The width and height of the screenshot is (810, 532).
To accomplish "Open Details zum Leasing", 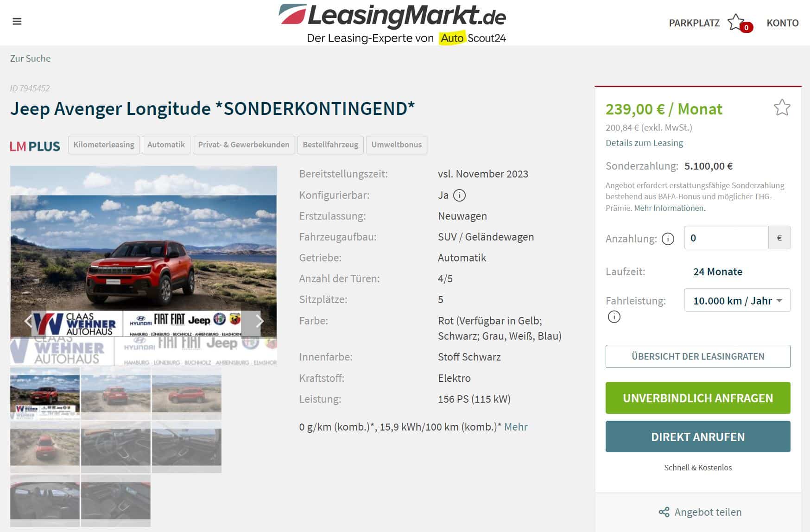I will 644,143.
